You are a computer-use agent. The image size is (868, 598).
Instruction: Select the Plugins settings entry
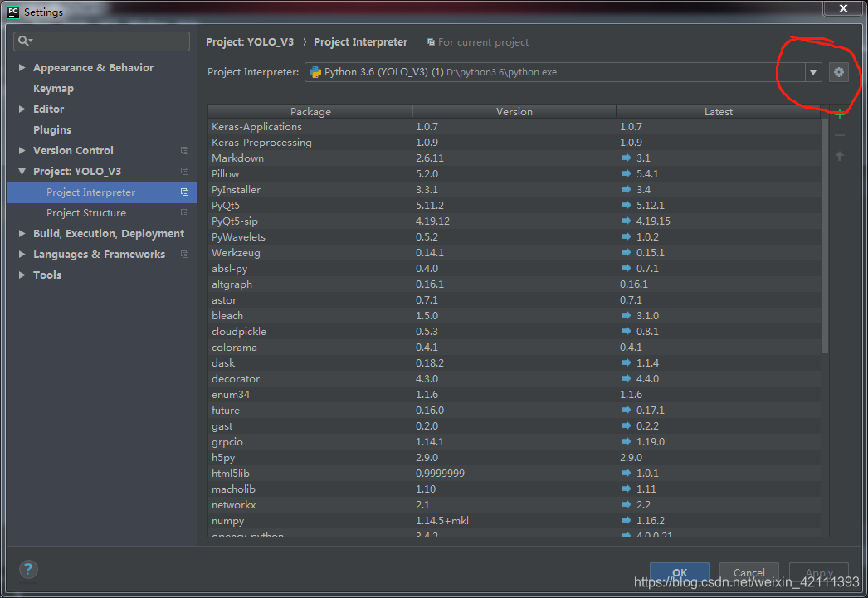[52, 130]
